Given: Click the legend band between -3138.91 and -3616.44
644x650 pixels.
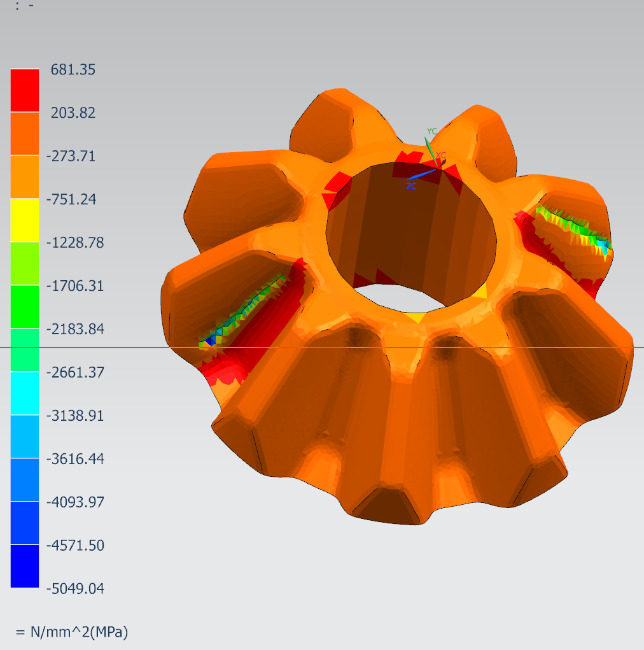Looking at the screenshot, I should click(24, 436).
